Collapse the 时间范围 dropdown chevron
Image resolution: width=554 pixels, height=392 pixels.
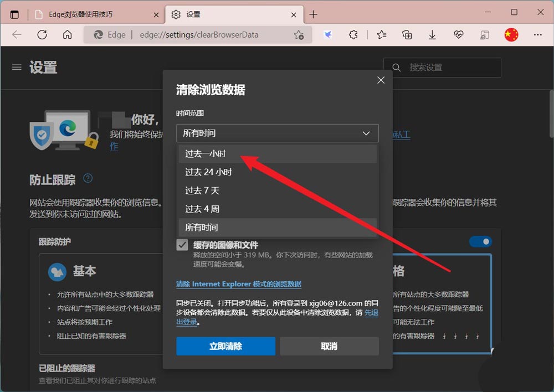point(366,133)
